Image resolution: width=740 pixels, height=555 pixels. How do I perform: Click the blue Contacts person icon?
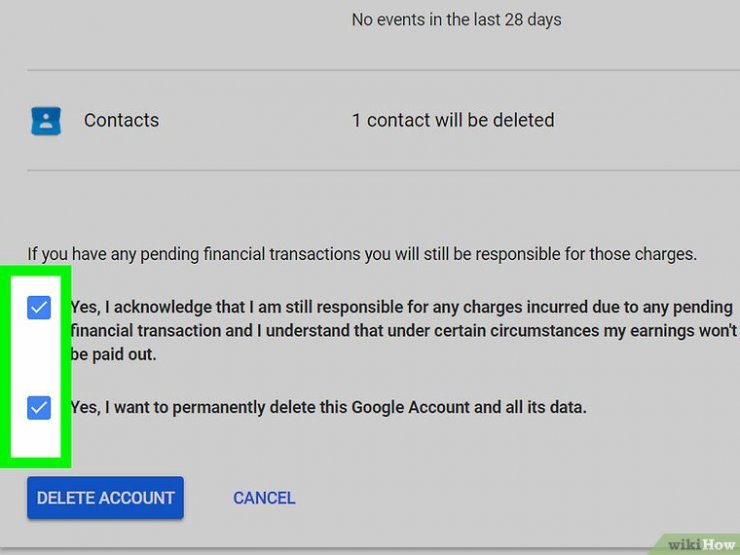[45, 121]
